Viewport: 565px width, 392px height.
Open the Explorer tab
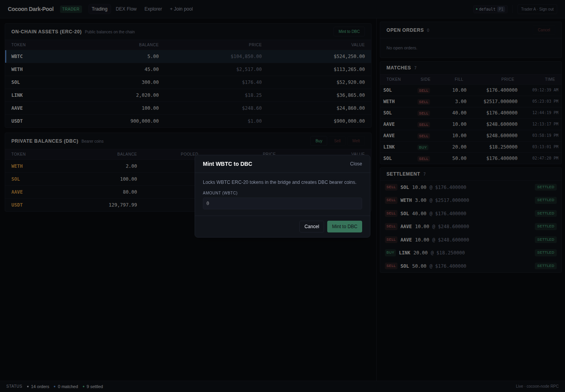pyautogui.click(x=153, y=9)
